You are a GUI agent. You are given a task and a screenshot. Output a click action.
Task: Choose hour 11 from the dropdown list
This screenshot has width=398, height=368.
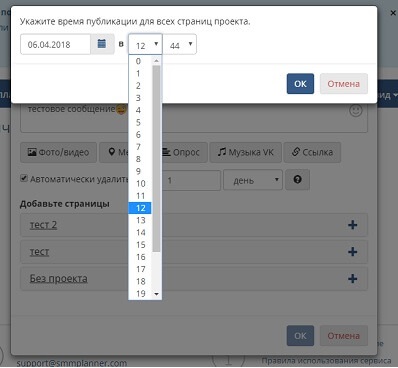click(140, 196)
